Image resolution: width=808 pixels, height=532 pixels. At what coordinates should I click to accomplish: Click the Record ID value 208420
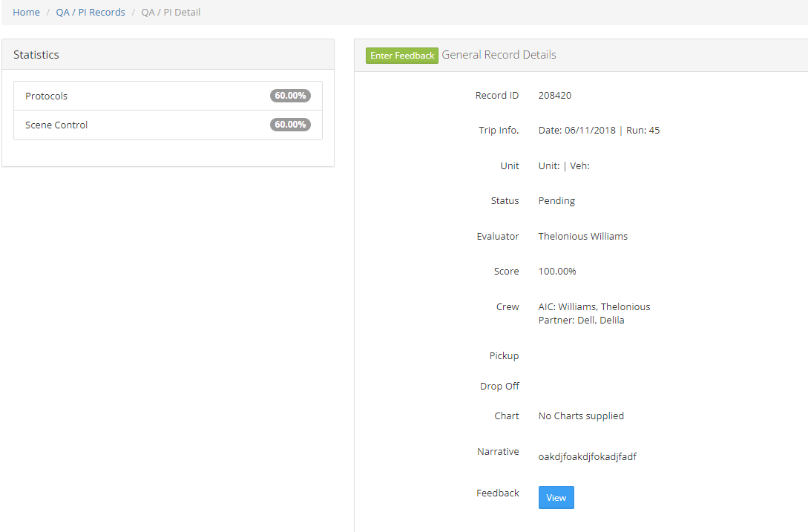(x=554, y=96)
